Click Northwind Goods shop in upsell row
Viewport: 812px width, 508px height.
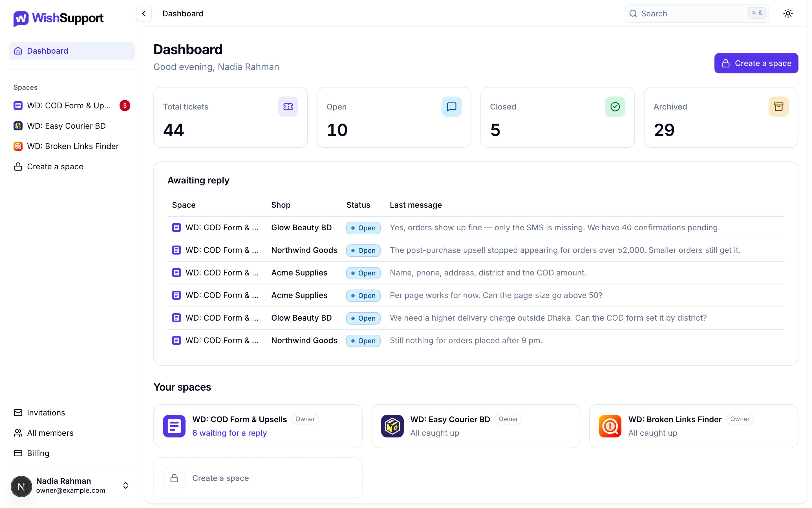pos(304,250)
